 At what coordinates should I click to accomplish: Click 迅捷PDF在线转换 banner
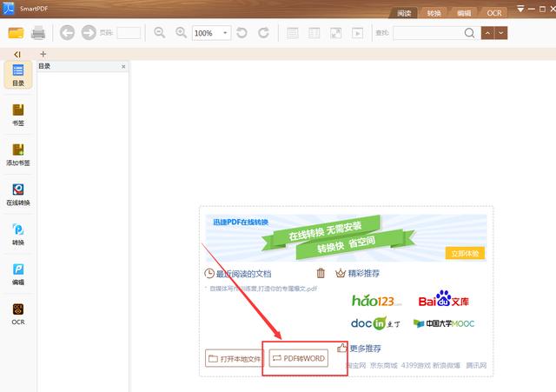[x=346, y=237]
